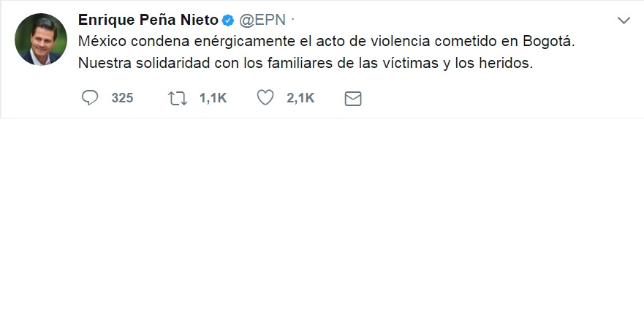This screenshot has height=313, width=644.
Task: Click the 1,1K retweets count
Action: coord(213,99)
